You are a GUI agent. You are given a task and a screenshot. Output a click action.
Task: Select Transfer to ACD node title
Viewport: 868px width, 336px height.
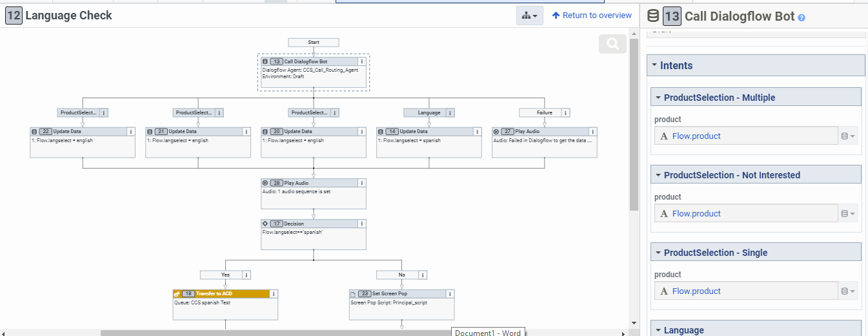[214, 293]
